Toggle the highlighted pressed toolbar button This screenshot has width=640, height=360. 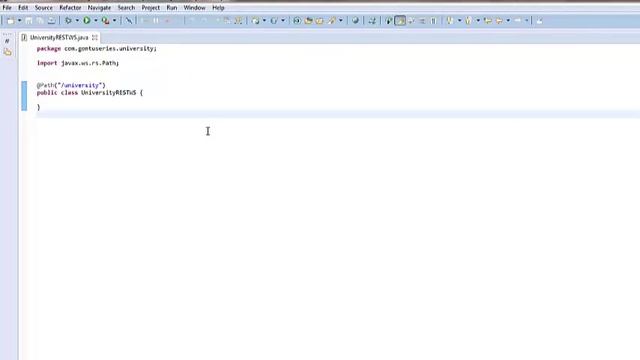point(400,20)
